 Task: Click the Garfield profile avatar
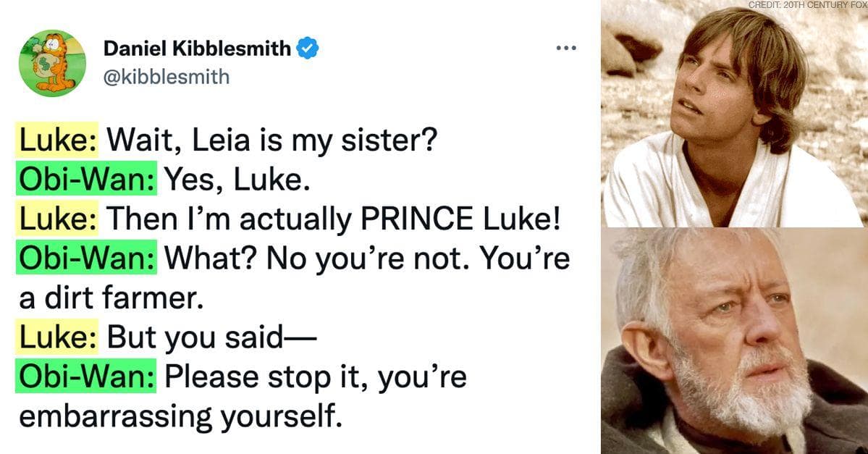tap(53, 63)
